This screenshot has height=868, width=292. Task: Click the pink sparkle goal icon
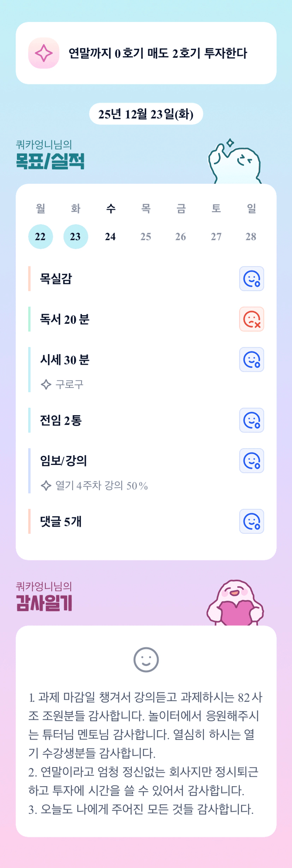pyautogui.click(x=44, y=53)
